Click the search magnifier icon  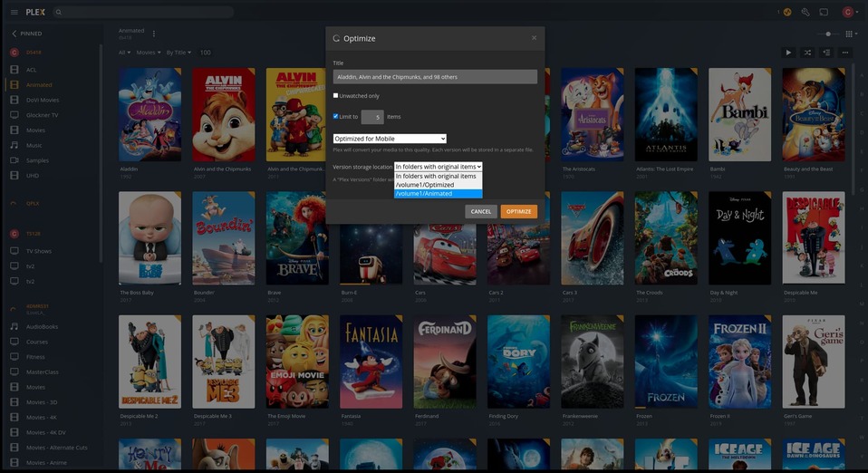point(59,12)
